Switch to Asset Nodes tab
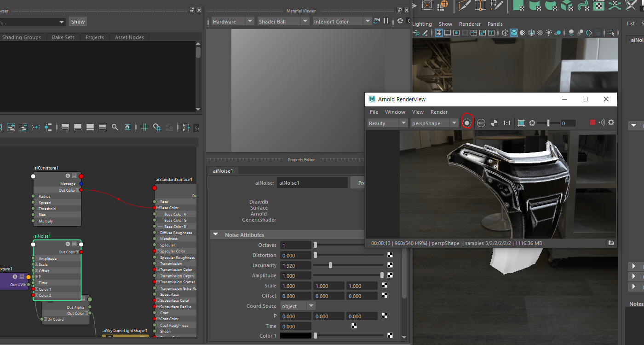 tap(129, 37)
